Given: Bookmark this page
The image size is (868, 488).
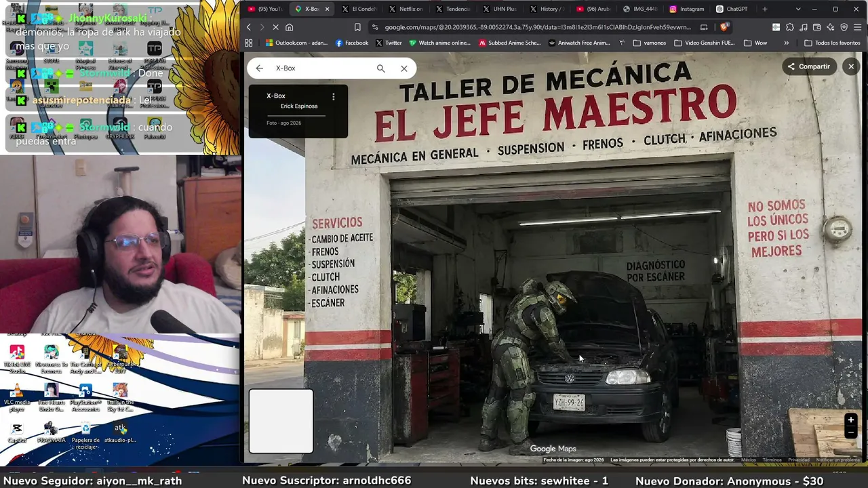Looking at the screenshot, I should 357,27.
